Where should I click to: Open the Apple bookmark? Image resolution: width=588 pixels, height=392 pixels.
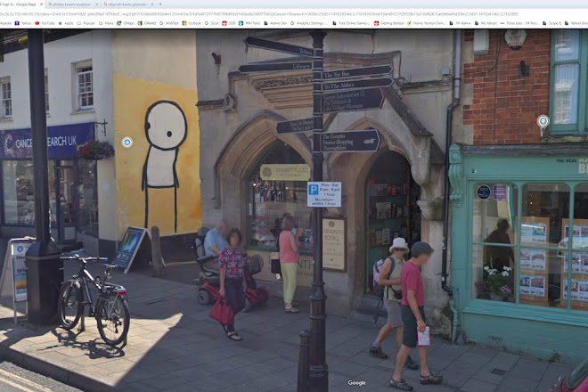[66, 23]
